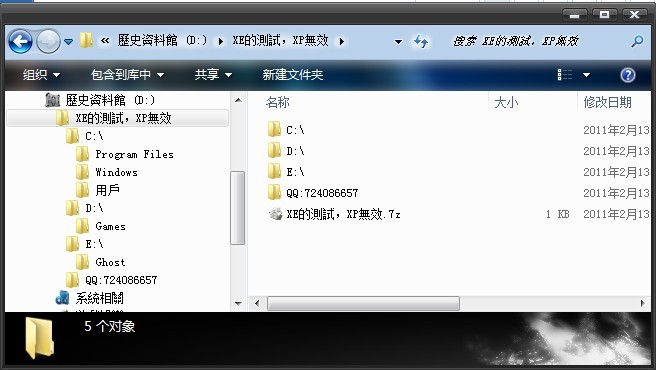Click the double chevron in address bar
Screen dimensions: 656x370
(105, 41)
